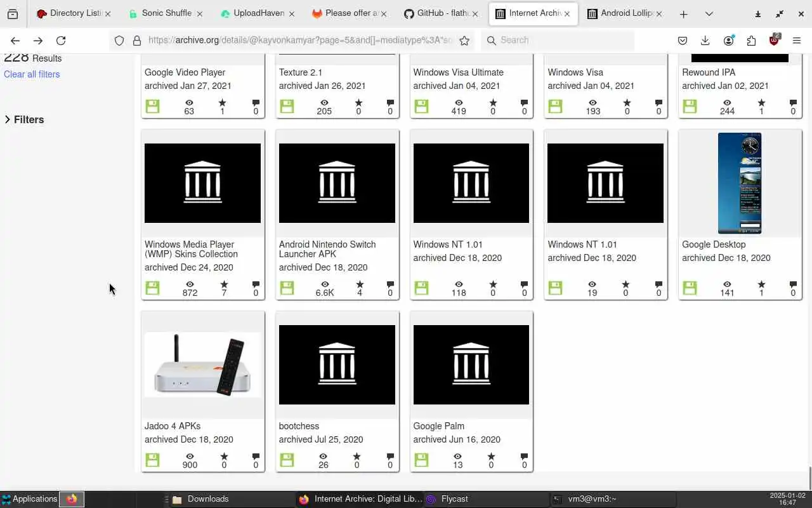Click Clear all filters link
The height and width of the screenshot is (508, 812).
tap(32, 74)
